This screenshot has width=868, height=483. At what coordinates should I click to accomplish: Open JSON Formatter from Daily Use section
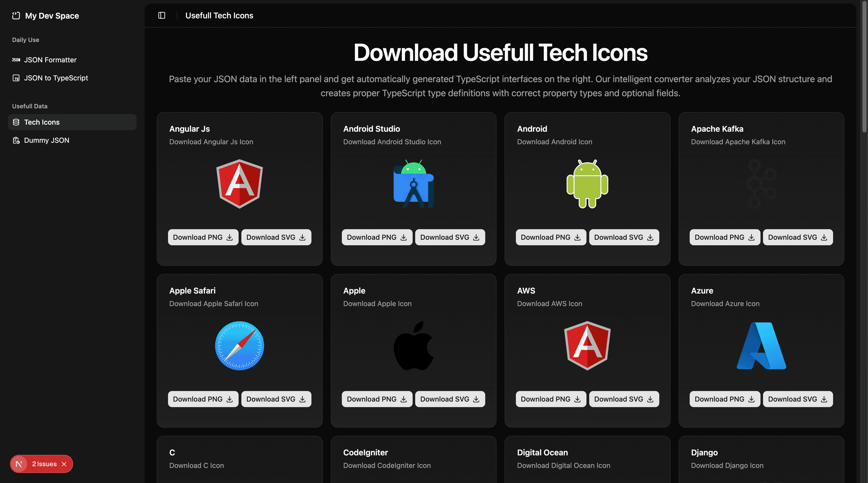[50, 60]
